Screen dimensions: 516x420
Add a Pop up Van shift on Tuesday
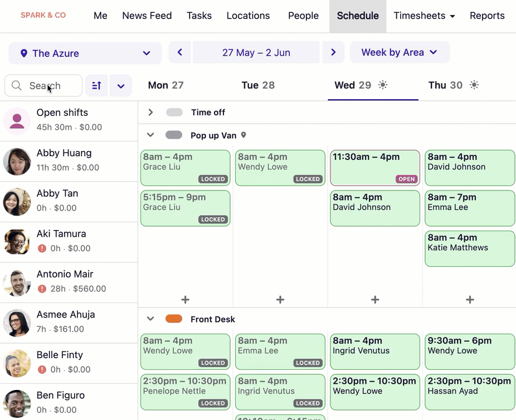tap(280, 300)
